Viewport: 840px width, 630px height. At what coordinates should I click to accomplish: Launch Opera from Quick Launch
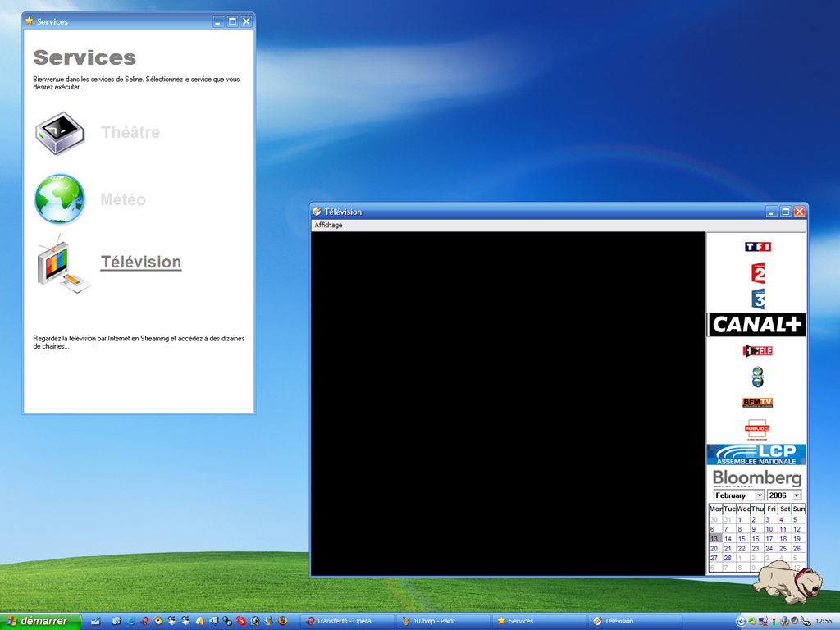coord(144,621)
